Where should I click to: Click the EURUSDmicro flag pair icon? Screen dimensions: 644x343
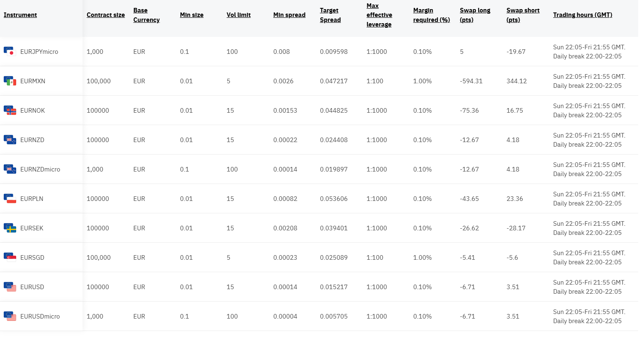tap(10, 316)
